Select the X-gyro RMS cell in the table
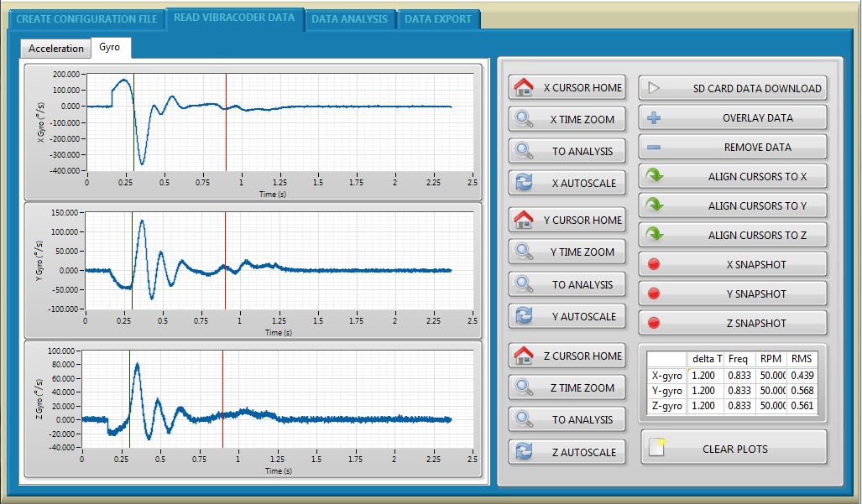The height and width of the screenshot is (504, 862). point(802,376)
